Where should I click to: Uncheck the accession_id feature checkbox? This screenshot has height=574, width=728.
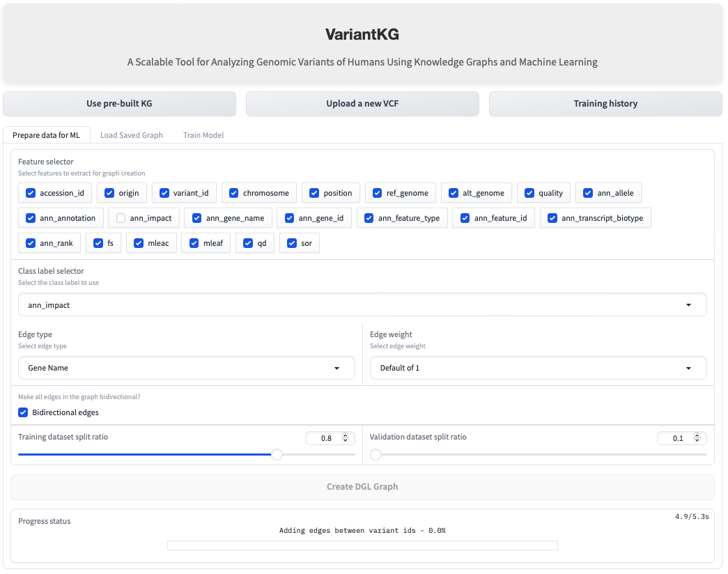tap(31, 193)
